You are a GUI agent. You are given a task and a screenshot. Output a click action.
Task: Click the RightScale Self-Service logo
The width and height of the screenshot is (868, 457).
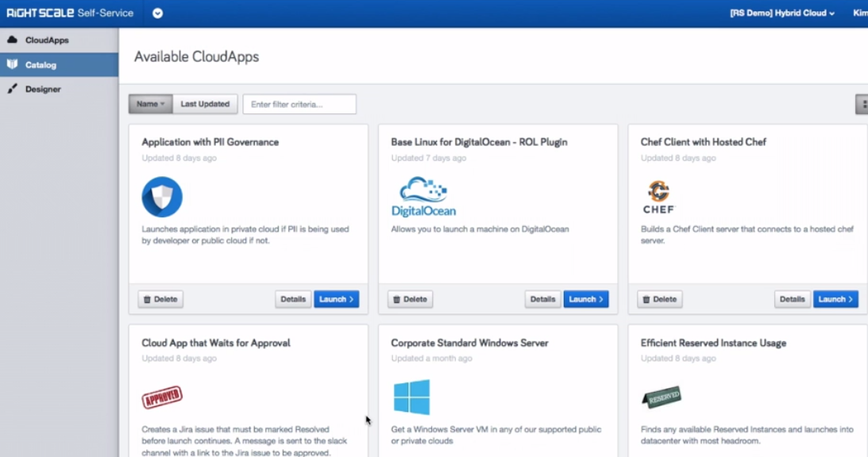coord(70,13)
